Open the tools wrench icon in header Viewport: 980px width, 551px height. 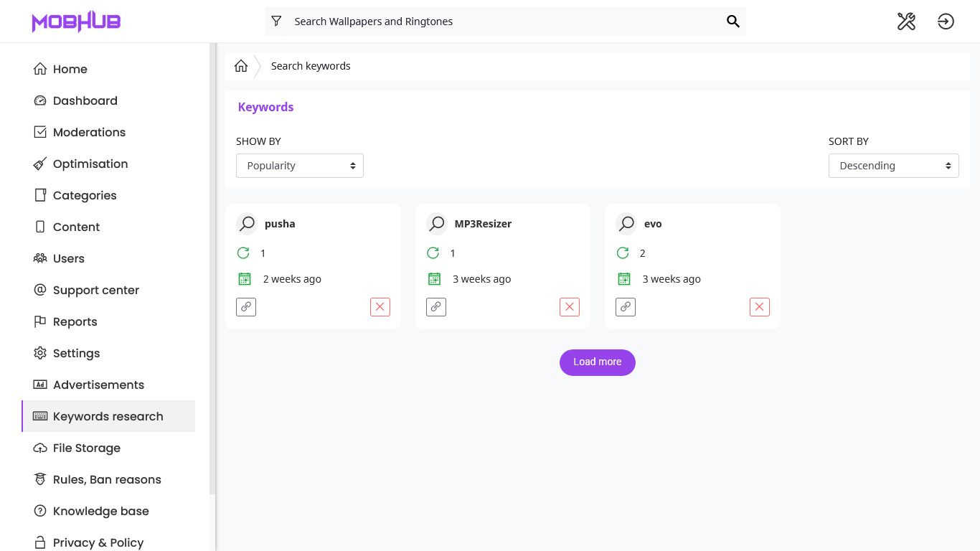coord(906,22)
